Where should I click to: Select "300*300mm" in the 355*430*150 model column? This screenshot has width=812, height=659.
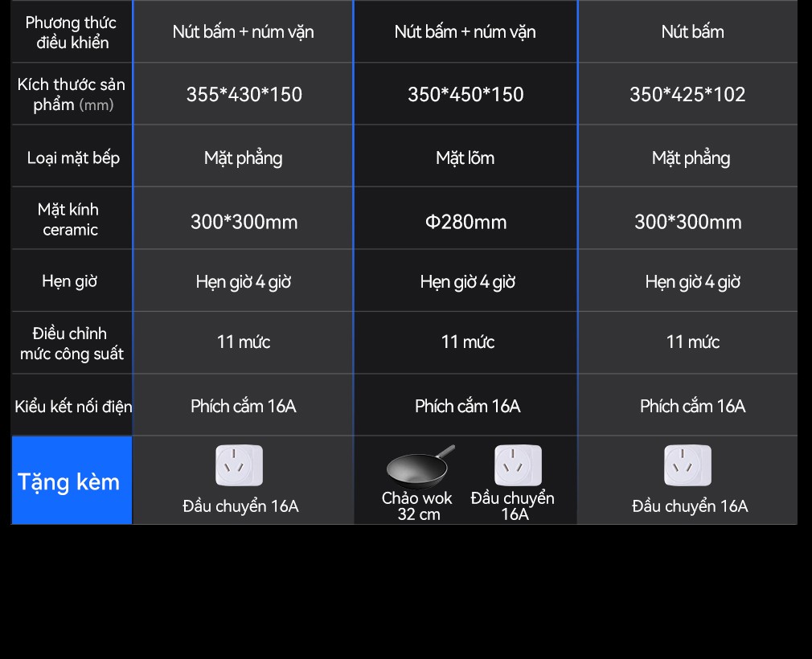244,222
